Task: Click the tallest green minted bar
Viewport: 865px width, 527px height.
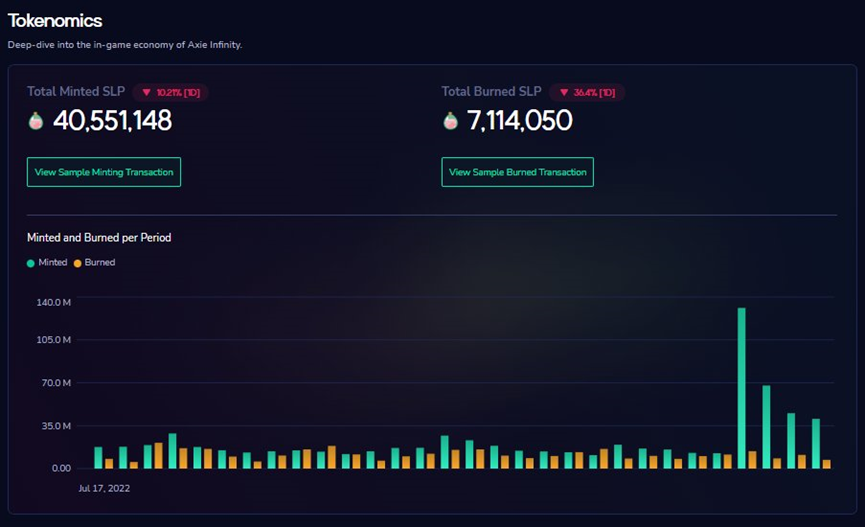Action: [x=741, y=388]
